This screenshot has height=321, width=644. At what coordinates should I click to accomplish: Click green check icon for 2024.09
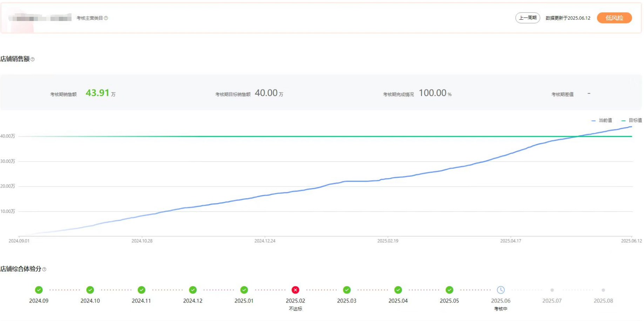pyautogui.click(x=39, y=290)
